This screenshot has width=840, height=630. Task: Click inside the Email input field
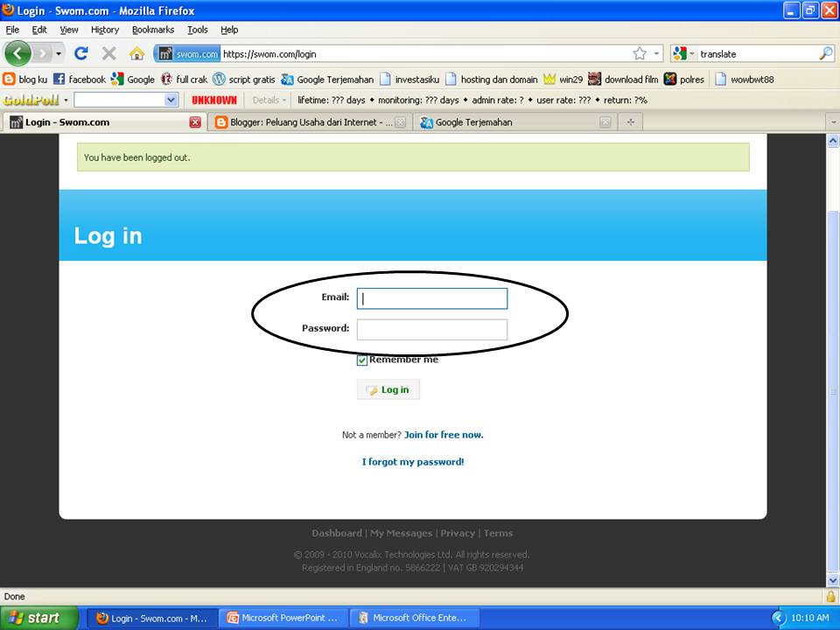pos(431,298)
